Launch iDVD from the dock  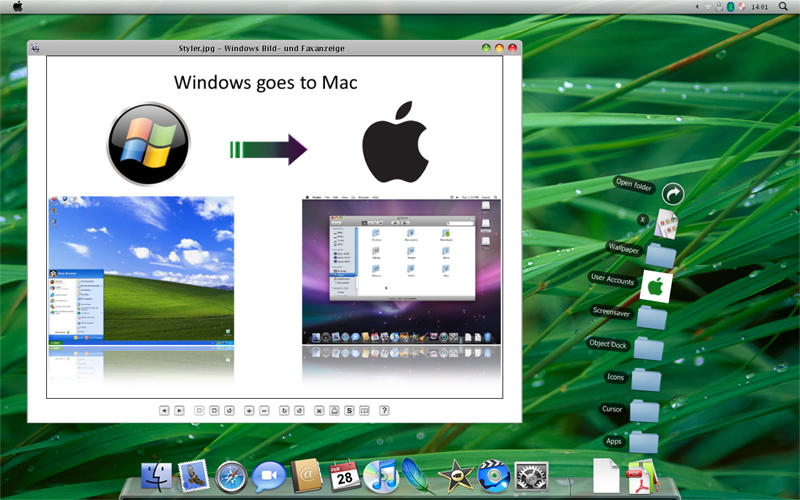(494, 477)
